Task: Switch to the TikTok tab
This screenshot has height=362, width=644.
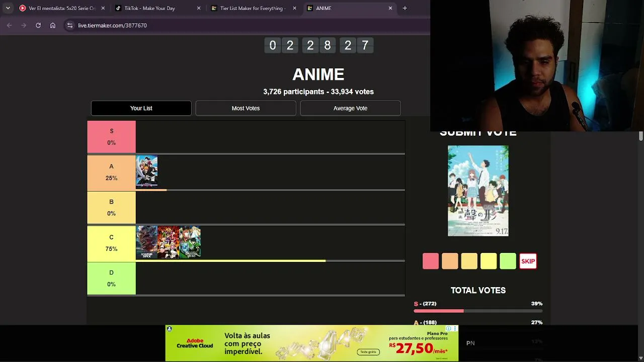Action: click(157, 8)
